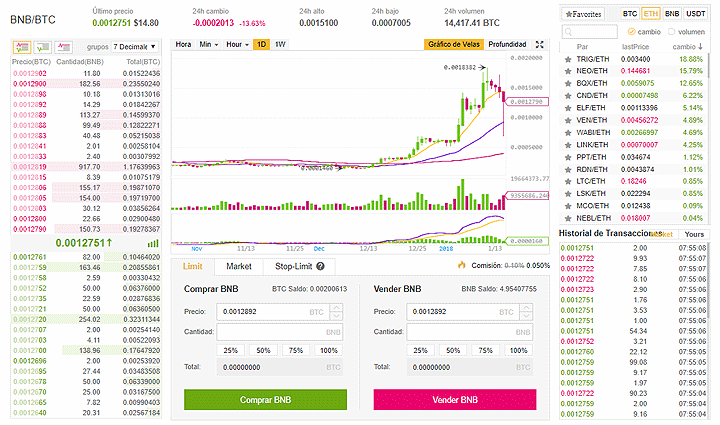Show Yours transaction history tab
This screenshot has height=425, width=720.
coord(694,234)
